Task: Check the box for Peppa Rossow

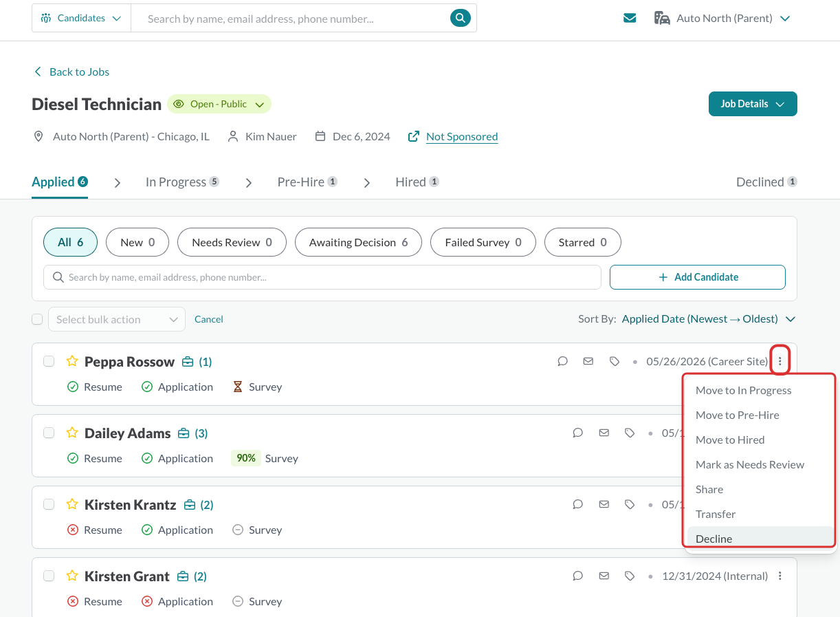Action: (x=49, y=361)
